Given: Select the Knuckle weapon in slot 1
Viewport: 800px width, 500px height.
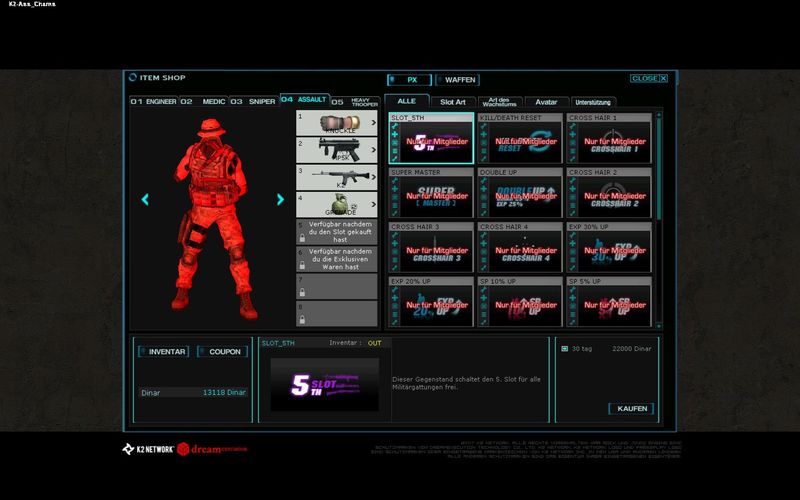Looking at the screenshot, I should tap(337, 123).
